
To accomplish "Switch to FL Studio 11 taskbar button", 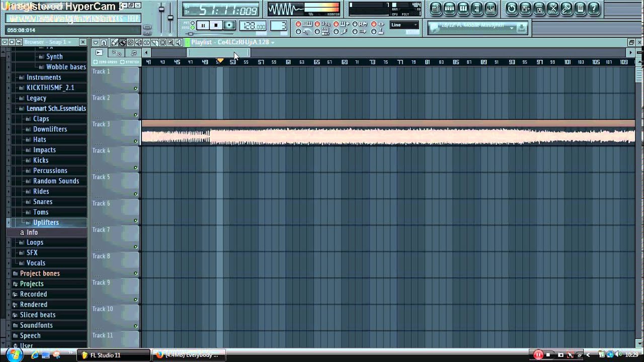I will tap(114, 355).
